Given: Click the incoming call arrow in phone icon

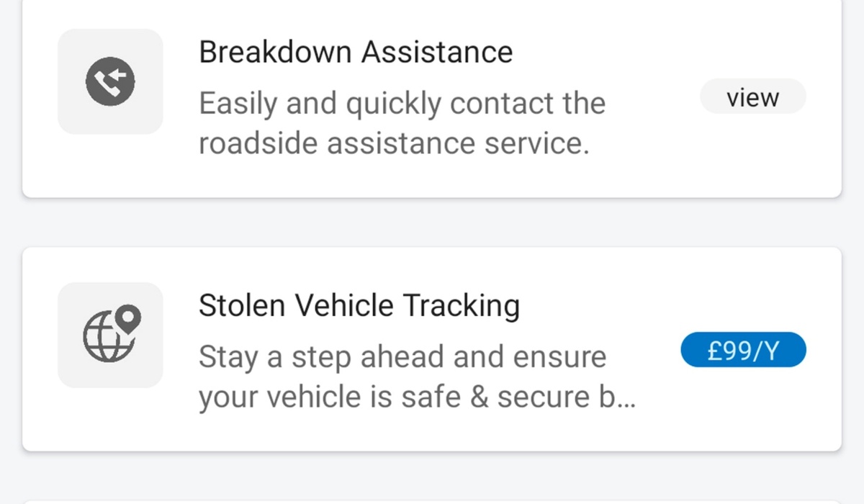Looking at the screenshot, I should [x=119, y=75].
